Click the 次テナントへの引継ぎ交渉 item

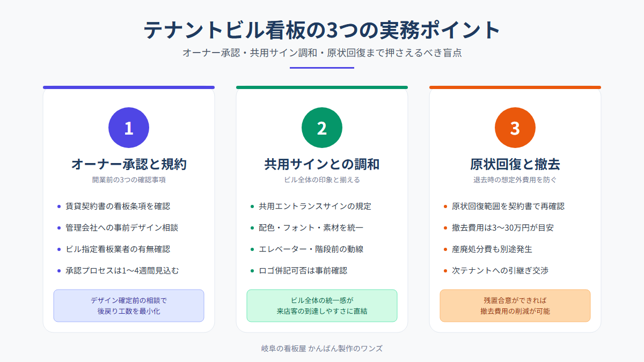(x=496, y=270)
